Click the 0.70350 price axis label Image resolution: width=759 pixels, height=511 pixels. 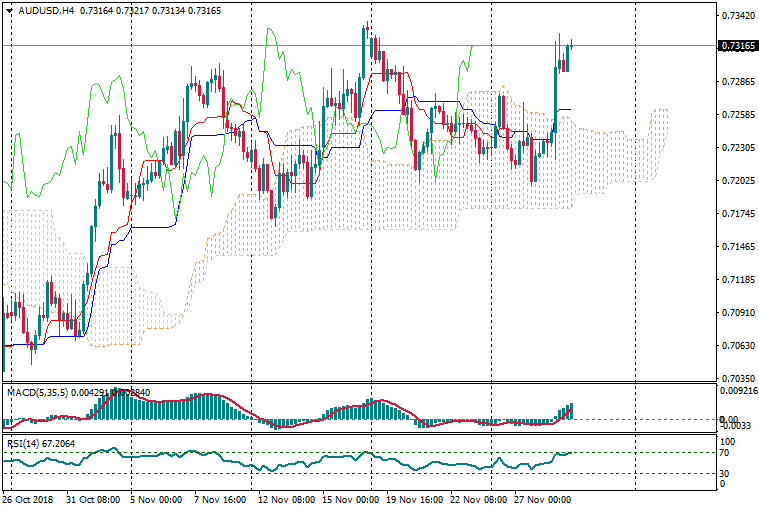coord(736,379)
